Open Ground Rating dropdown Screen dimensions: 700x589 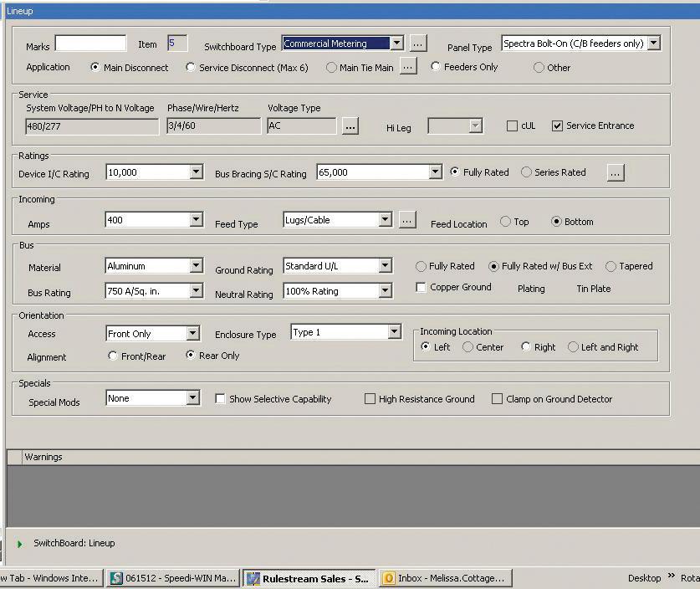pyautogui.click(x=386, y=266)
